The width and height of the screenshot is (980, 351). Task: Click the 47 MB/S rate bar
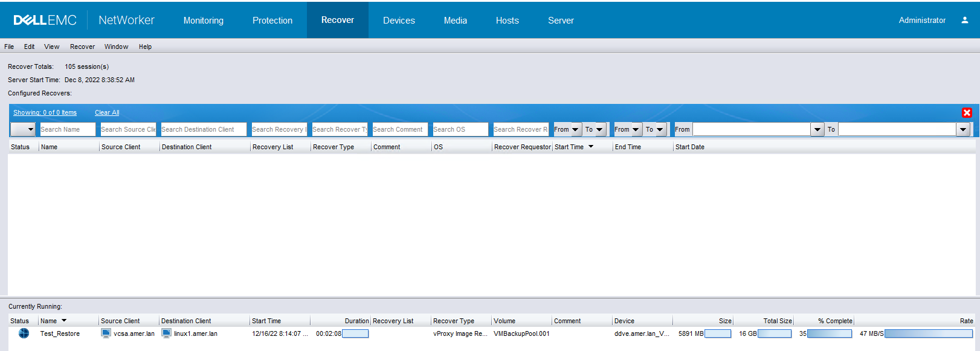[929, 333]
